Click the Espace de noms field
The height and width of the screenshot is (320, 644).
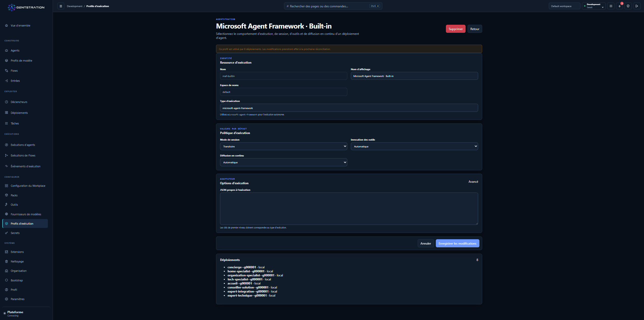point(284,92)
